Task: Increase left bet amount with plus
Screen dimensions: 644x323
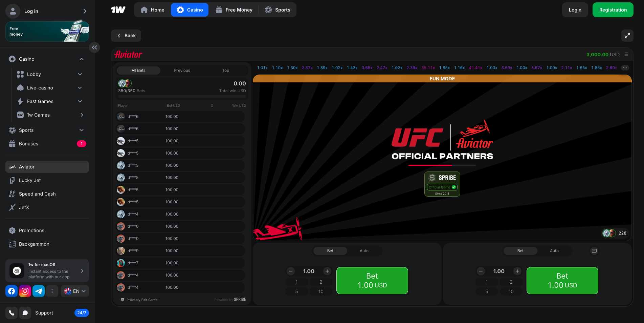Action: pos(327,271)
